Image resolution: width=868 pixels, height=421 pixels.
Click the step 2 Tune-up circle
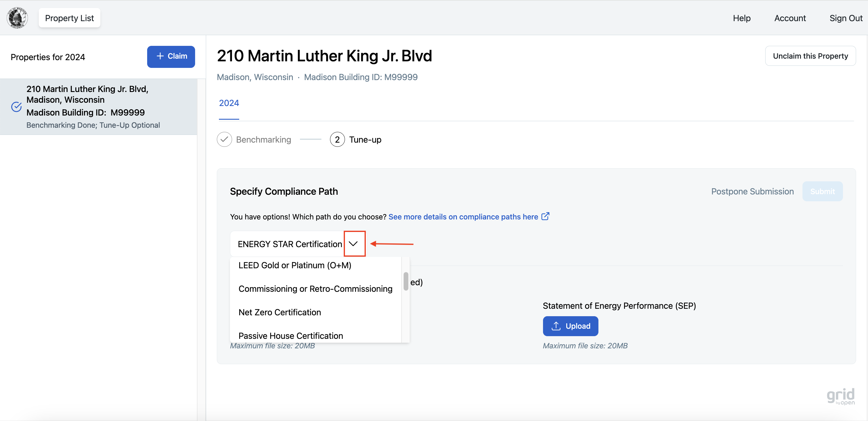(337, 139)
